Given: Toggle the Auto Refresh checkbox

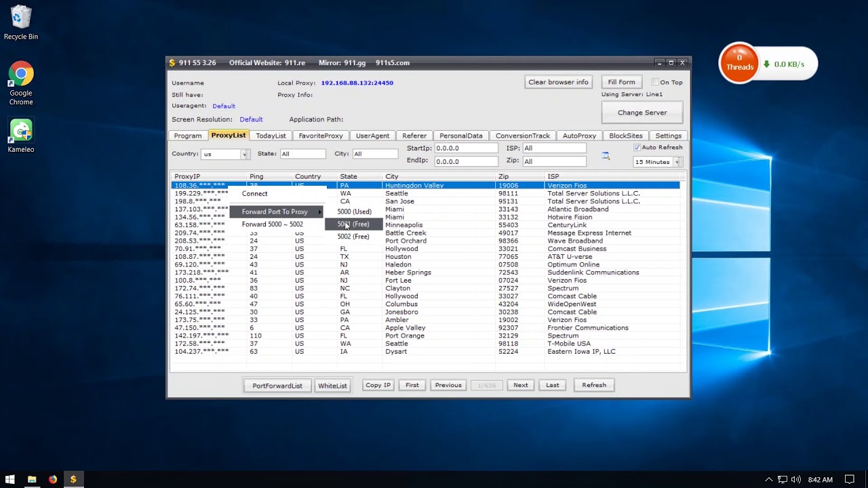Looking at the screenshot, I should coord(637,147).
